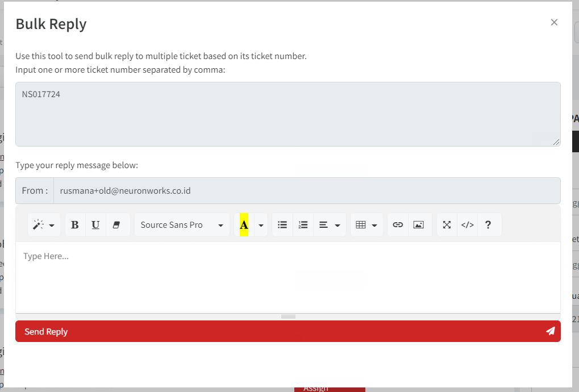Image resolution: width=579 pixels, height=392 pixels.
Task: Open the text color options arrow
Action: click(x=261, y=225)
